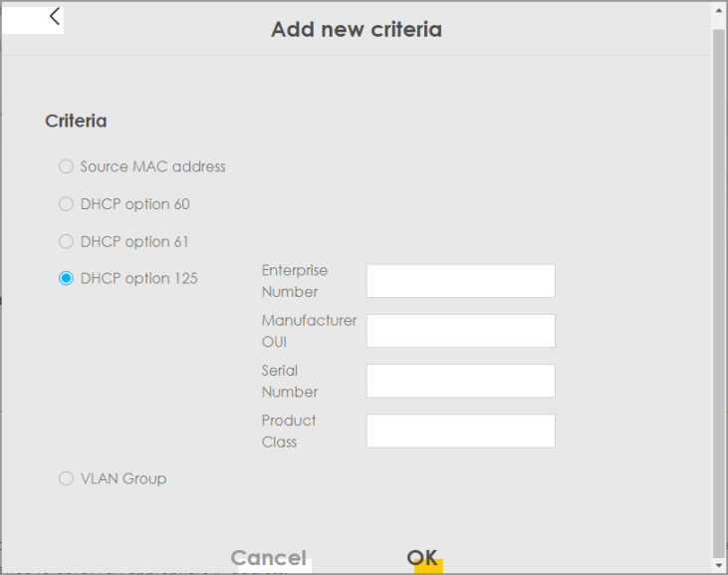Click the Product Class label text
The width and height of the screenshot is (728, 575).
289,431
